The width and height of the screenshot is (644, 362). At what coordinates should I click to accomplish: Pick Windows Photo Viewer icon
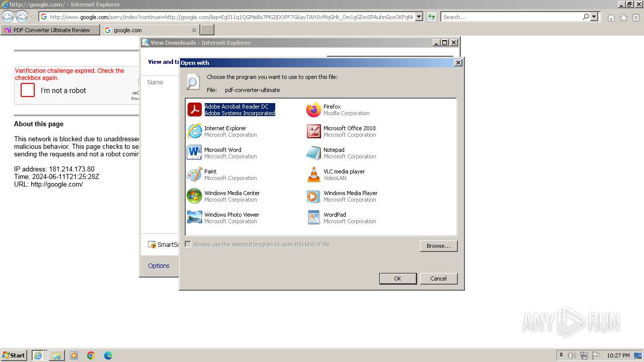tap(195, 218)
